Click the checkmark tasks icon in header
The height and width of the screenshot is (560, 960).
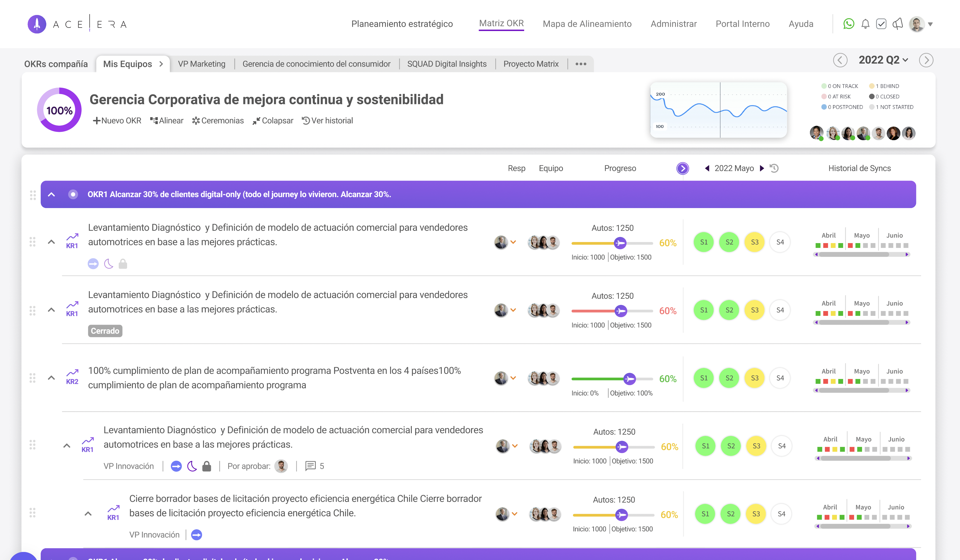point(881,24)
